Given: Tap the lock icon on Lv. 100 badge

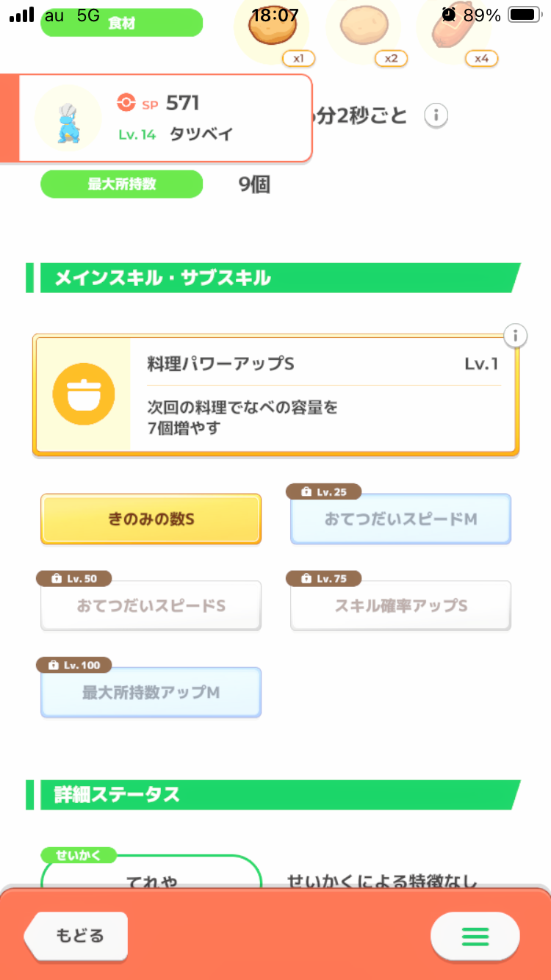Looking at the screenshot, I should pos(53,665).
